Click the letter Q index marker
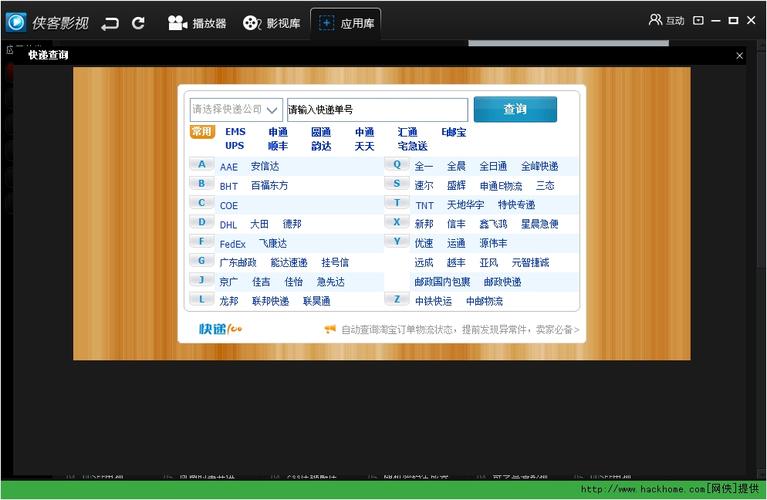Image resolution: width=767 pixels, height=500 pixels. click(x=397, y=164)
